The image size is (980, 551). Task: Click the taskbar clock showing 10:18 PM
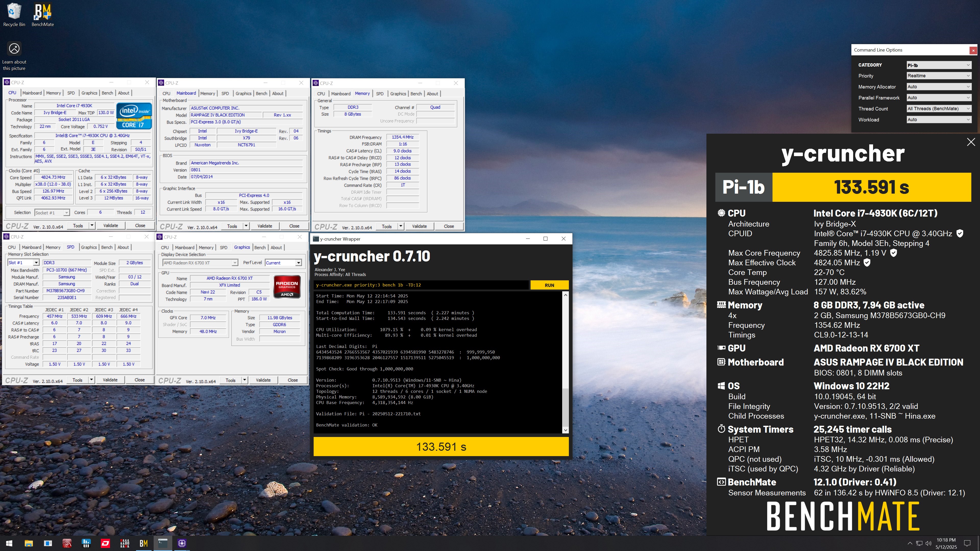point(946,543)
